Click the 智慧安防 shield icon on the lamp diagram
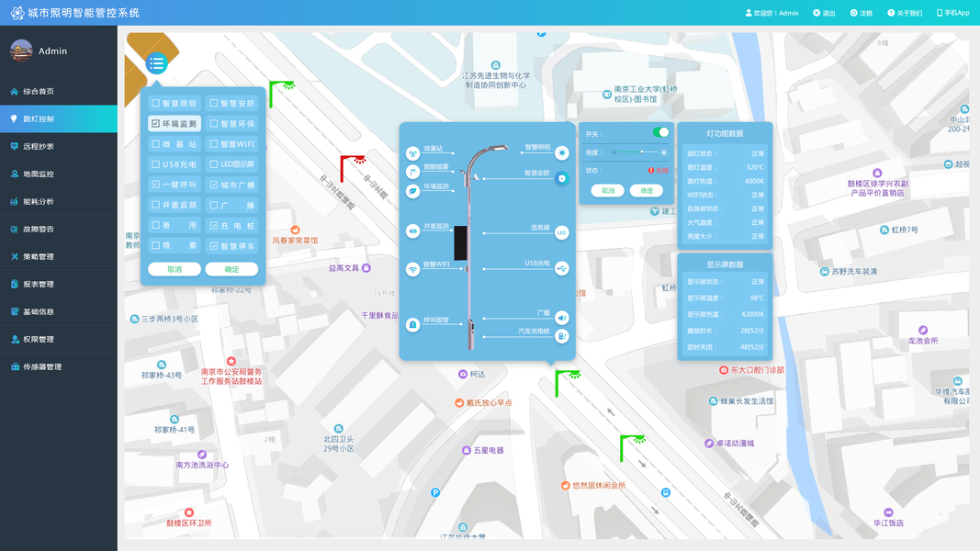 coord(562,178)
